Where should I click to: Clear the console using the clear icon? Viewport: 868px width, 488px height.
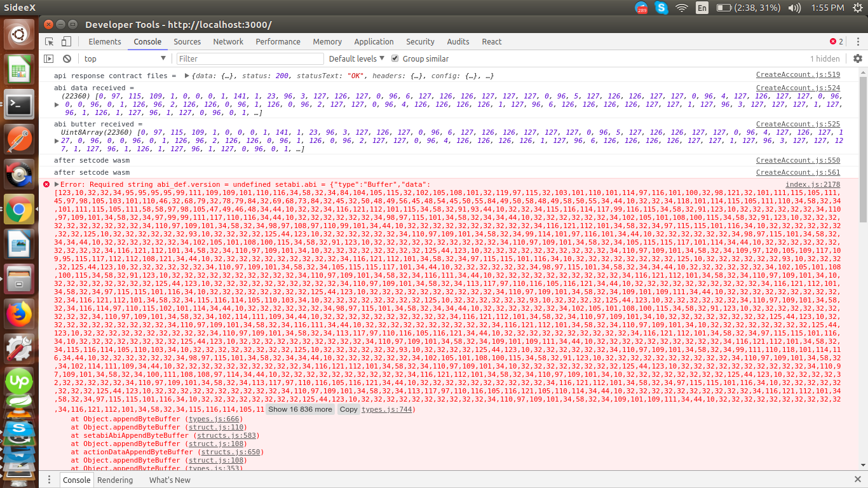[67, 58]
